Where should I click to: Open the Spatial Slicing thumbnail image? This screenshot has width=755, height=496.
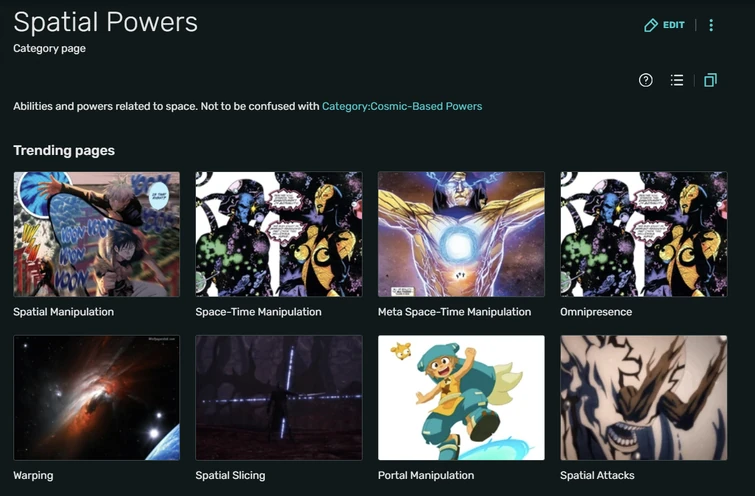(279, 398)
